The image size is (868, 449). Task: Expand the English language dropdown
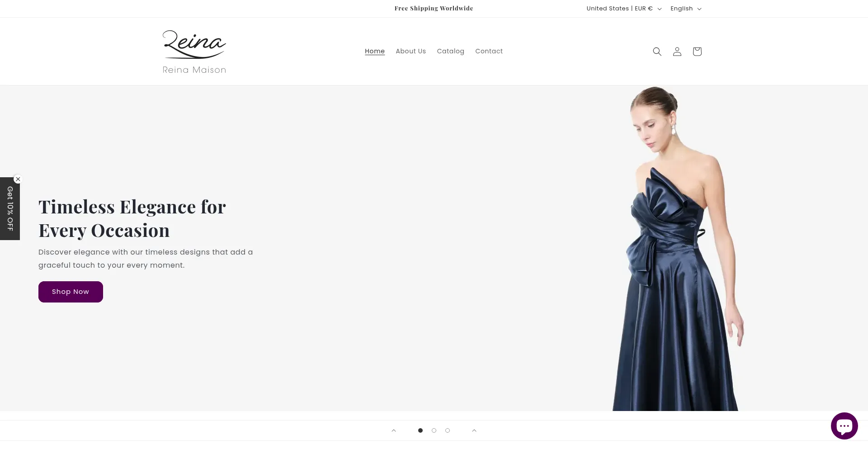click(x=686, y=9)
